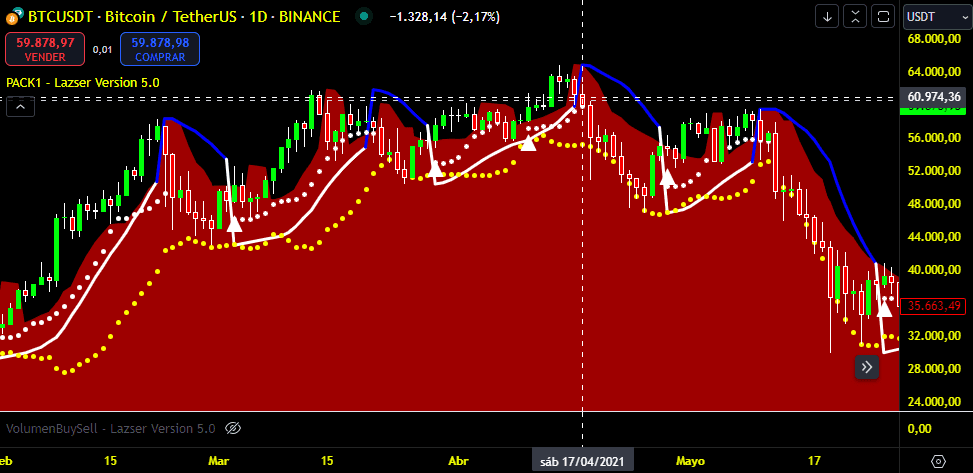
Task: Open the chart settings gear at bottom right
Action: 937,461
